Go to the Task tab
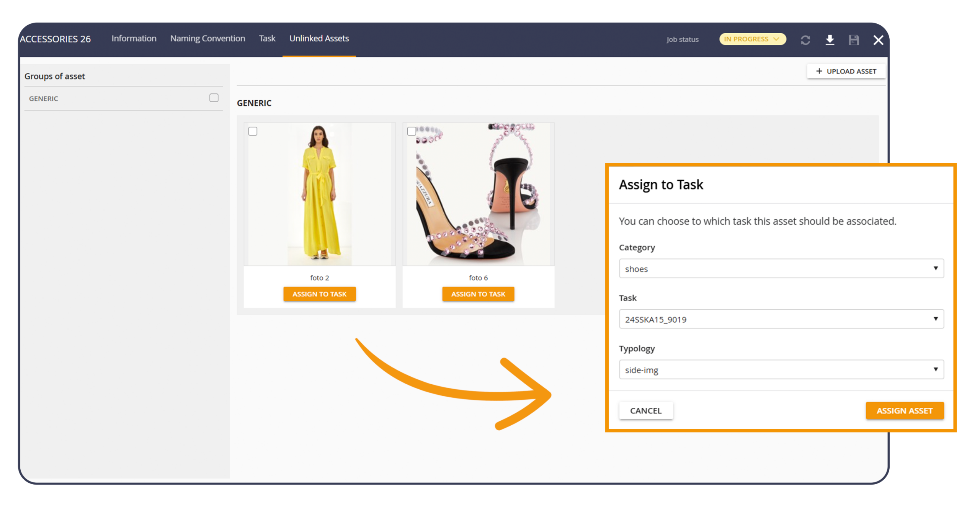980x508 pixels. (x=267, y=39)
